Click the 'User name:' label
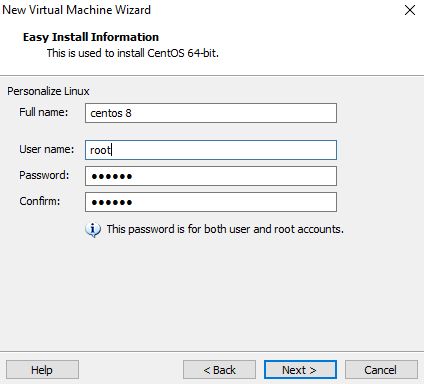This screenshot has height=384, width=424. (46, 149)
